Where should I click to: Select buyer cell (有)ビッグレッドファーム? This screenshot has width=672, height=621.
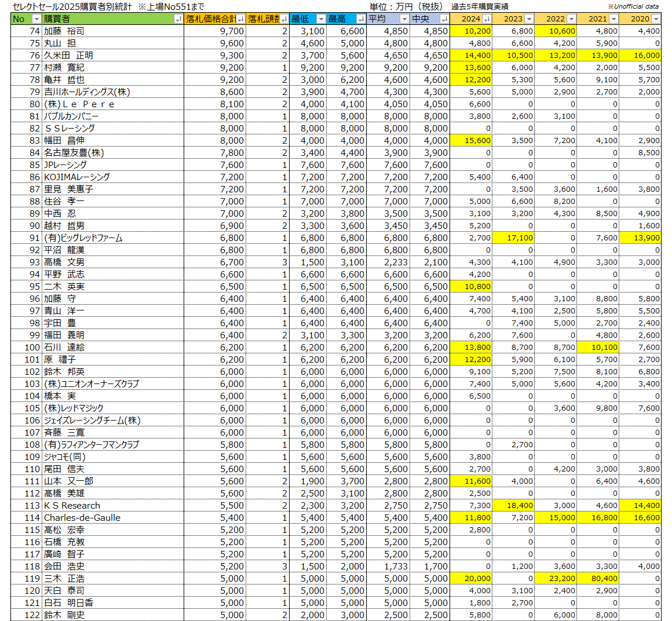(x=113, y=238)
